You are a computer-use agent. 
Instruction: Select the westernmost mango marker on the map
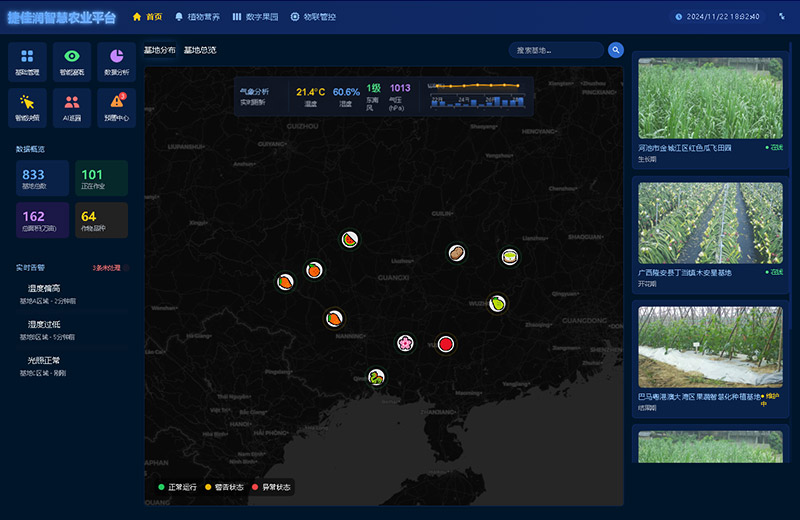coord(285,282)
